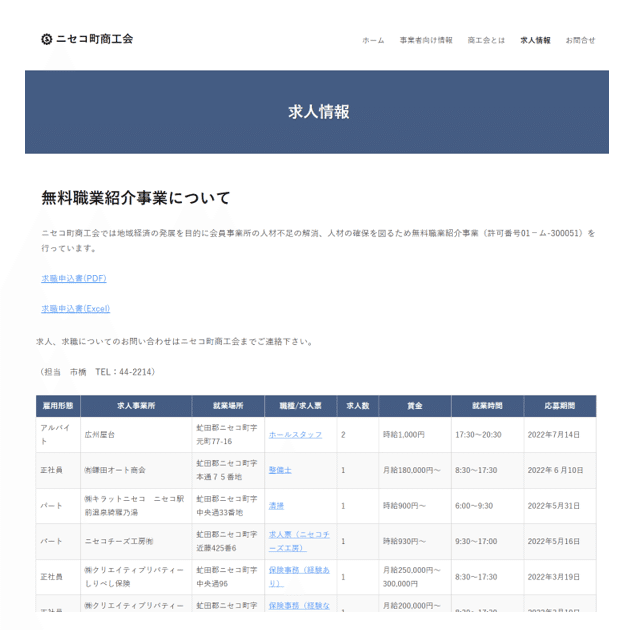Image resolution: width=623 pixels, height=630 pixels.
Task: Click the TEL：44-2214 contact line
Action: click(125, 372)
